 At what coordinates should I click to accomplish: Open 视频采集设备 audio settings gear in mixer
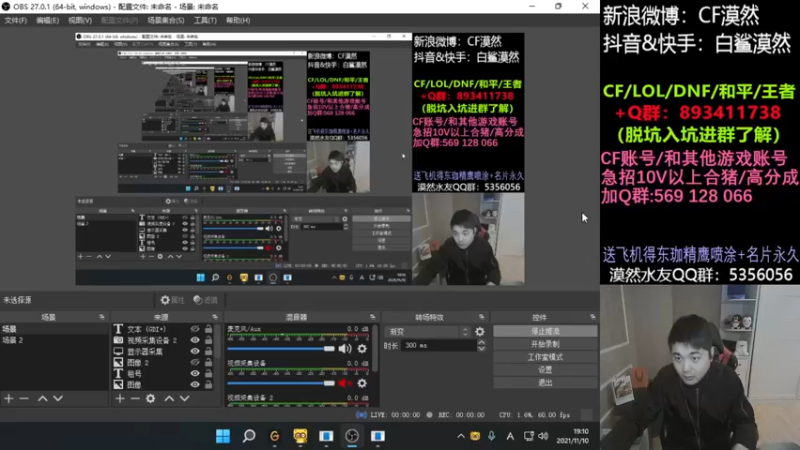coord(362,383)
